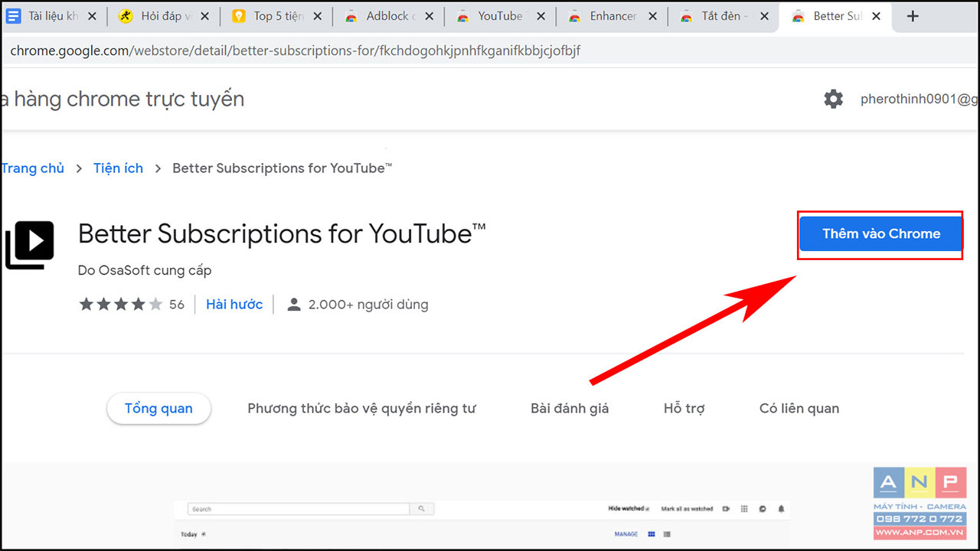Click the users person icon
Viewport: 980px width, 551px height.
293,305
